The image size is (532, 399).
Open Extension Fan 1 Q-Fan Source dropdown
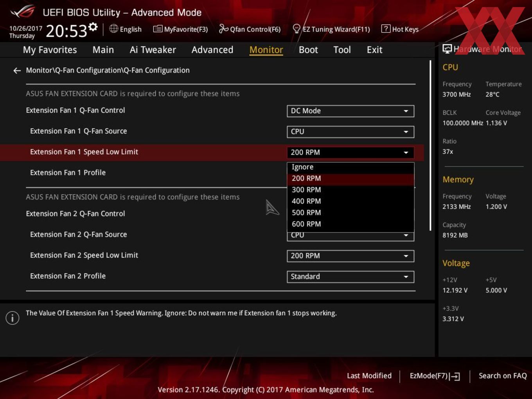[350, 132]
